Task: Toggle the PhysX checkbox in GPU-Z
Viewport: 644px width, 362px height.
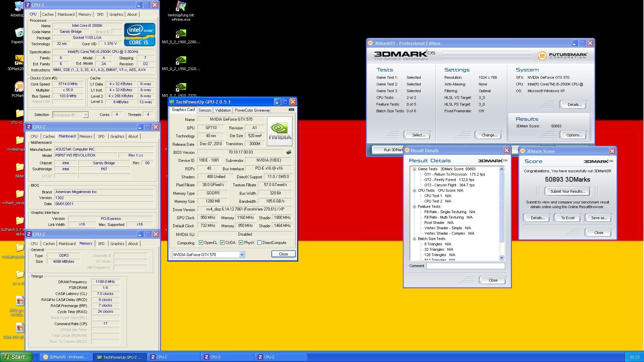Action: (241, 243)
